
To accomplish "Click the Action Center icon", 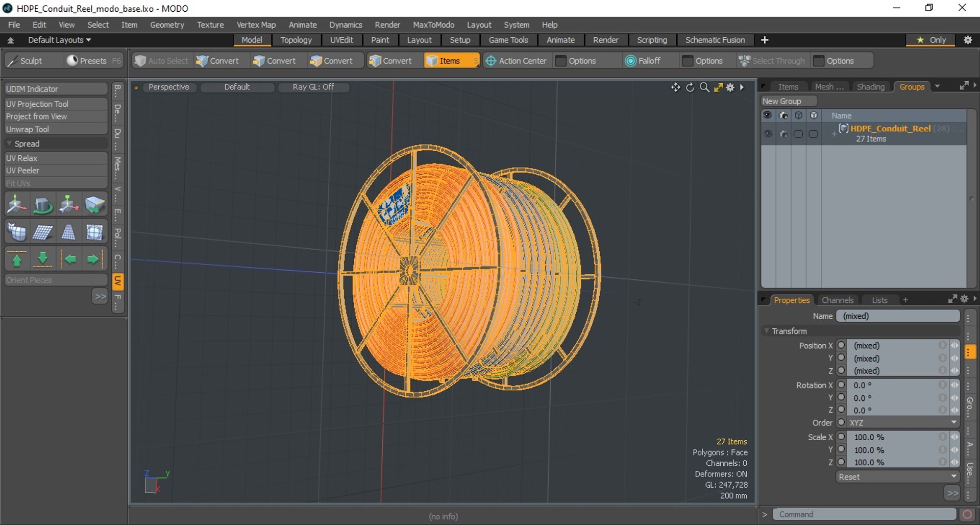I will point(491,61).
